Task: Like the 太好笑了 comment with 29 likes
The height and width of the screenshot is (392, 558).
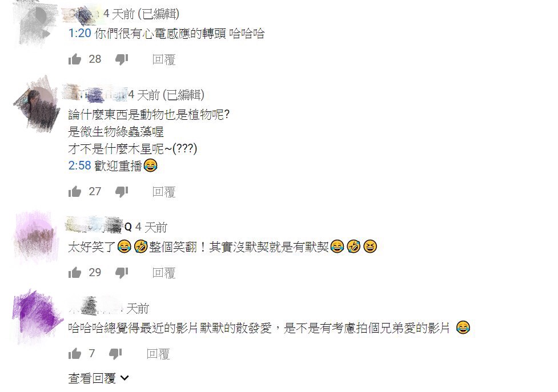Action: pos(75,273)
